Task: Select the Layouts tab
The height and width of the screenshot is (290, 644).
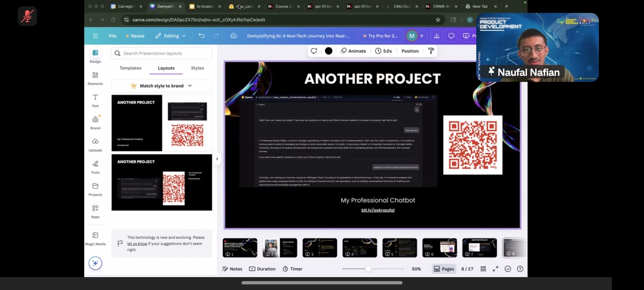Action: click(x=166, y=68)
